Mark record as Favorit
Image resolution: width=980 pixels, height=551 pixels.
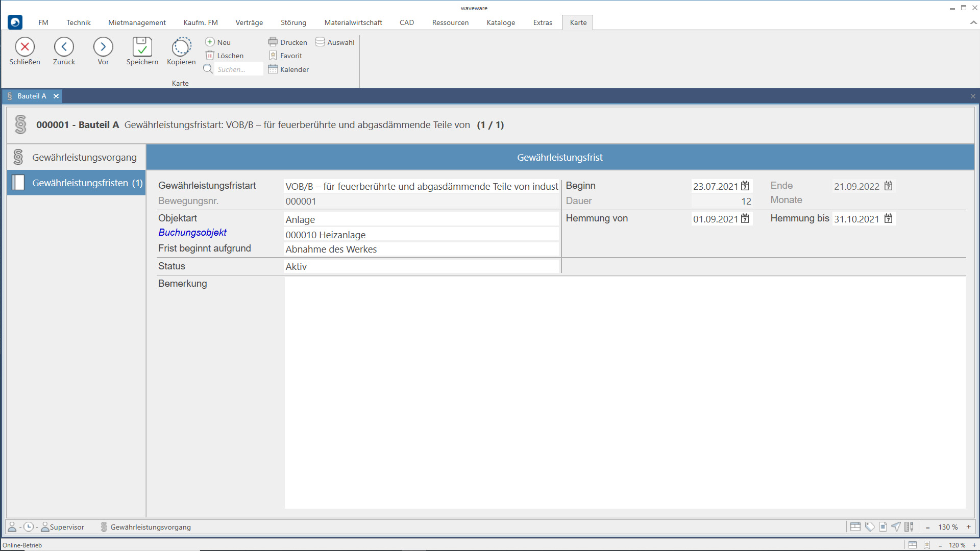pyautogui.click(x=286, y=56)
